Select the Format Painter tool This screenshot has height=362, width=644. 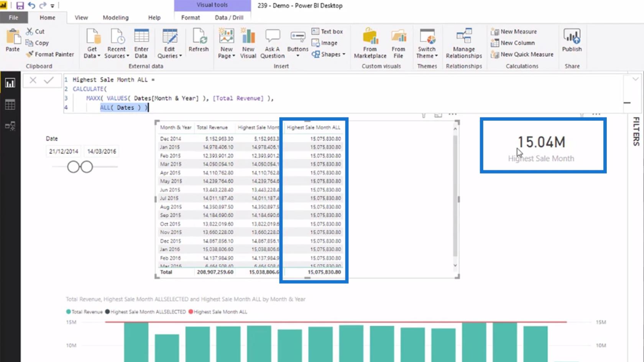[x=50, y=54]
